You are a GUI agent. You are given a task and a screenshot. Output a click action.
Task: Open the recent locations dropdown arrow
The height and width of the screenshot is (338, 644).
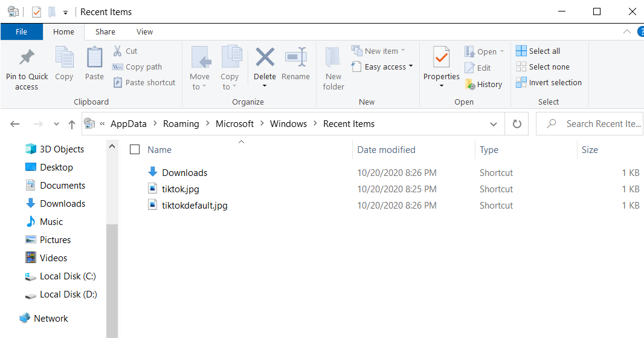click(56, 124)
